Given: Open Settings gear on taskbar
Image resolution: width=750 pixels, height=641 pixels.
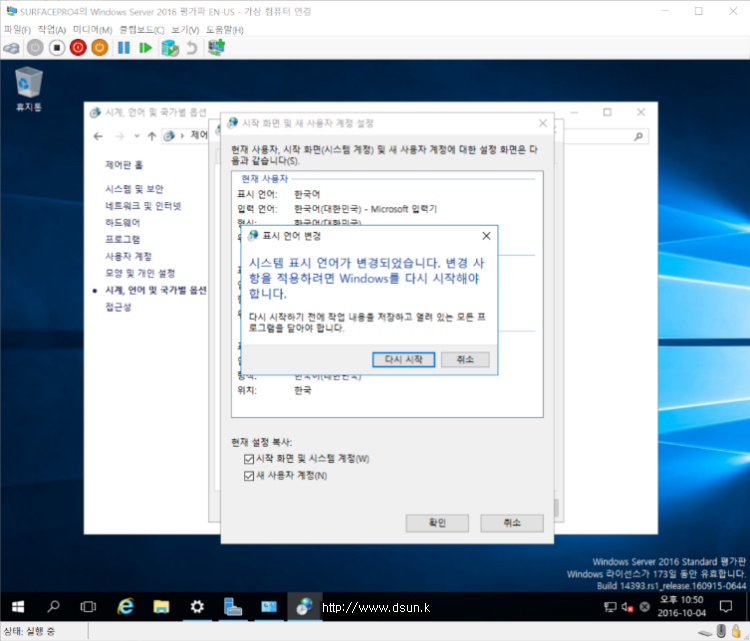Looking at the screenshot, I should point(197,607).
